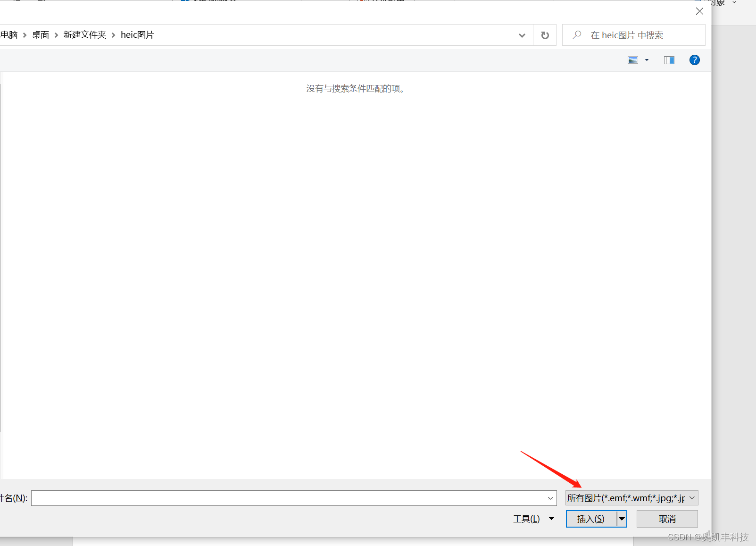This screenshot has width=756, height=546.
Task: Open the help question mark icon
Action: click(x=694, y=60)
